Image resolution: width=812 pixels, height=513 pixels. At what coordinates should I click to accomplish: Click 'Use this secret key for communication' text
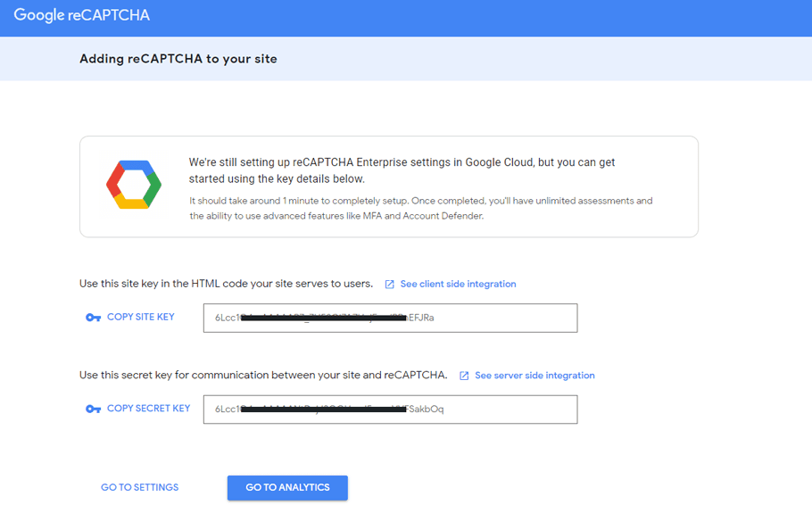tap(263, 375)
